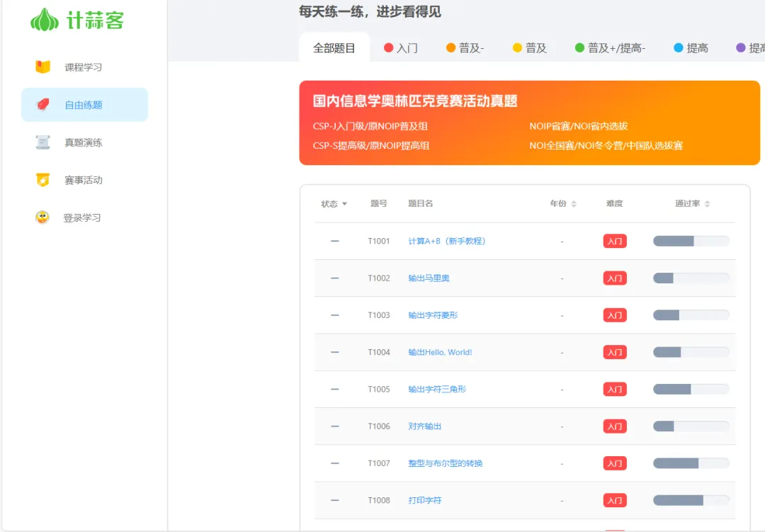This screenshot has width=765, height=532.
Task: Click the status dash for row T1001
Action: (x=334, y=241)
